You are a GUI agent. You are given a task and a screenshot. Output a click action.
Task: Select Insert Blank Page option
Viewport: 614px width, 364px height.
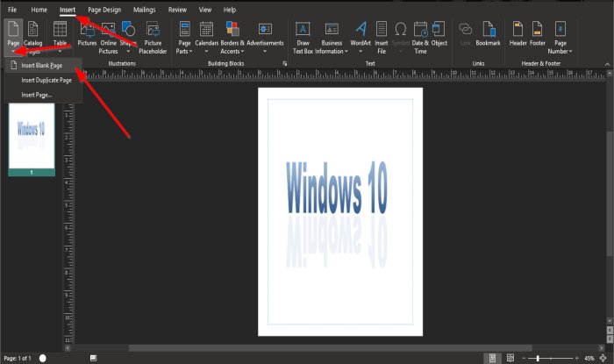[x=42, y=65]
